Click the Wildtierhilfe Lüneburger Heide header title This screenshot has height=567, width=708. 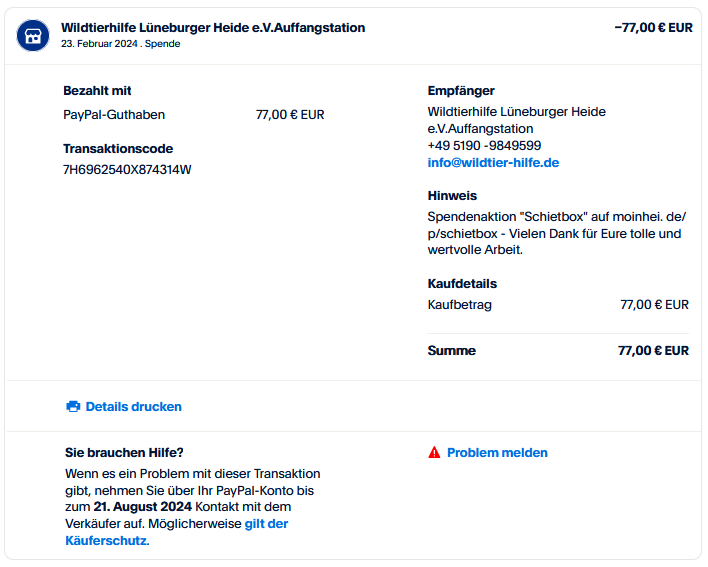tap(213, 28)
